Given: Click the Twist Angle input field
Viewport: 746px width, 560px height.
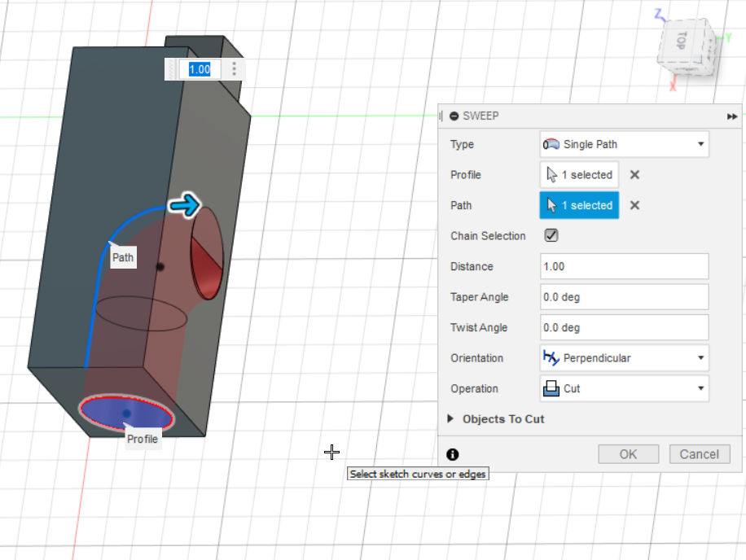Looking at the screenshot, I should point(624,328).
